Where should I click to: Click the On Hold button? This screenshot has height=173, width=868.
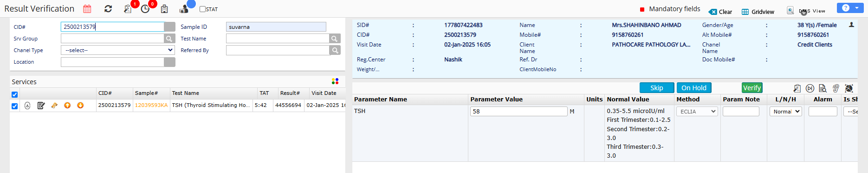[x=694, y=87]
